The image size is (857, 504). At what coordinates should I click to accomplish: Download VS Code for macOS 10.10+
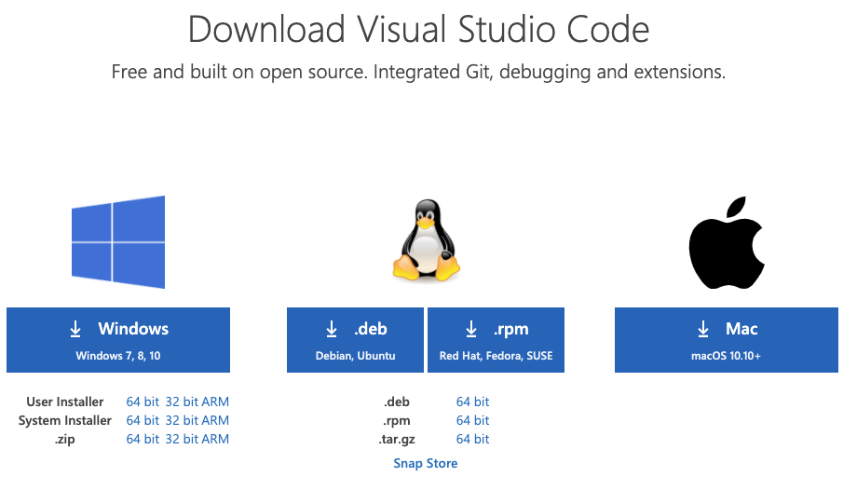click(727, 340)
